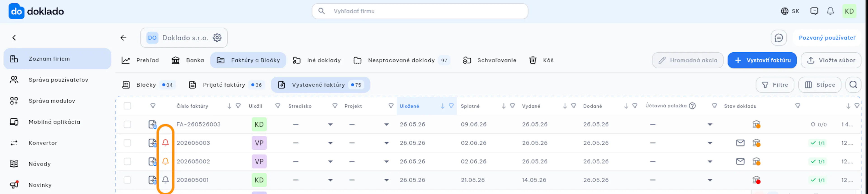Image resolution: width=868 pixels, height=194 pixels.
Task: Click Pozvaný používateľ button
Action: click(x=827, y=38)
